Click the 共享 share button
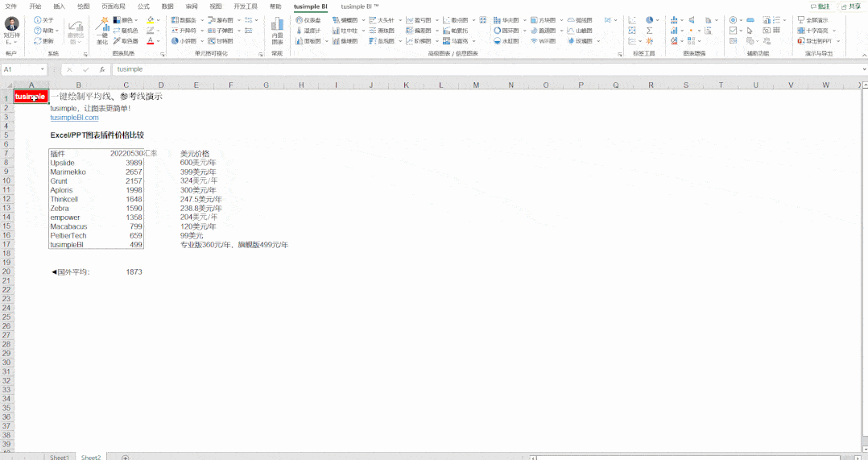Image resolution: width=868 pixels, height=460 pixels. 849,6
